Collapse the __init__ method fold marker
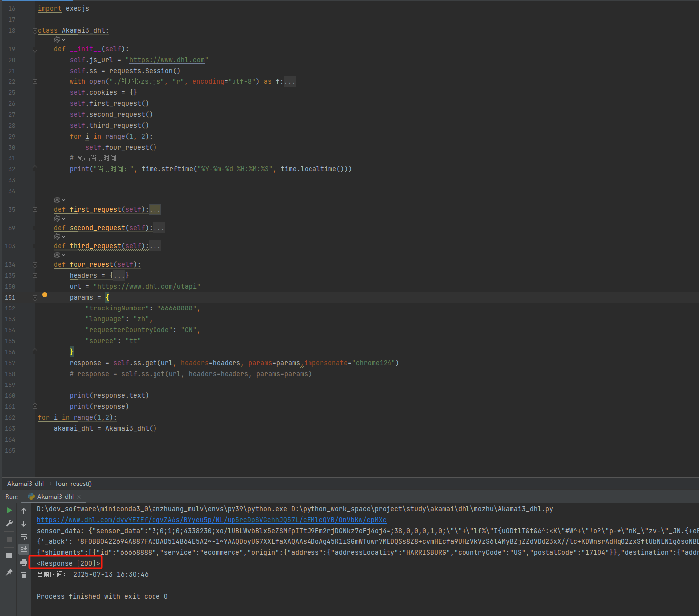This screenshot has width=699, height=616. click(35, 49)
